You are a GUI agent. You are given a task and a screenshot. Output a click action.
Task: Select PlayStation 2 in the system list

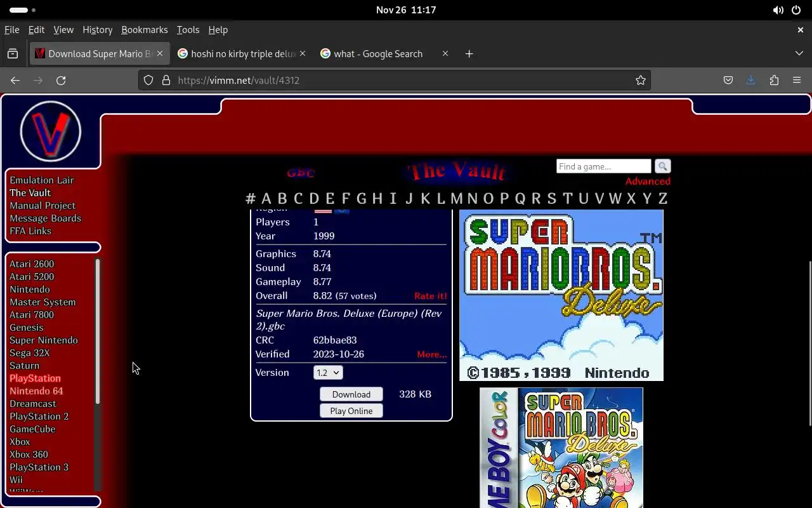point(39,417)
